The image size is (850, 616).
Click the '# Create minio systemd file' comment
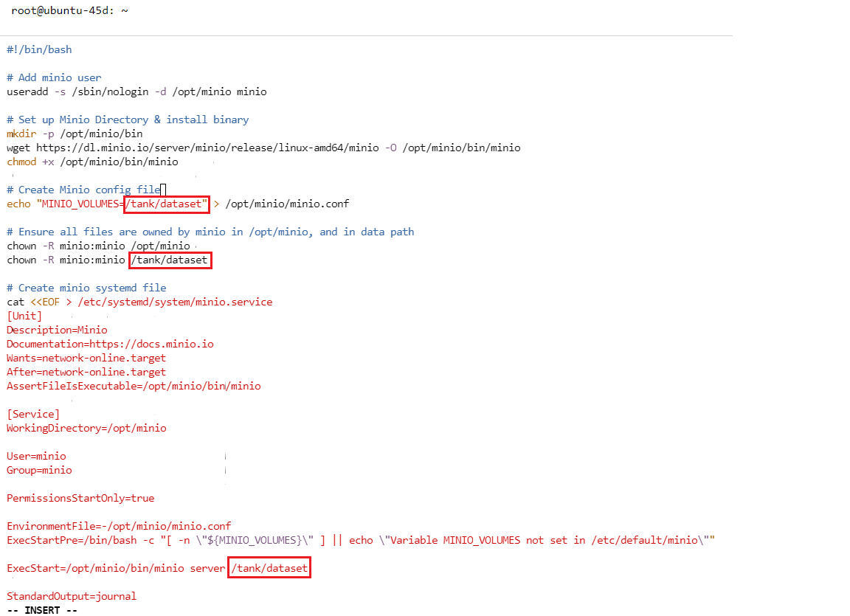click(87, 288)
